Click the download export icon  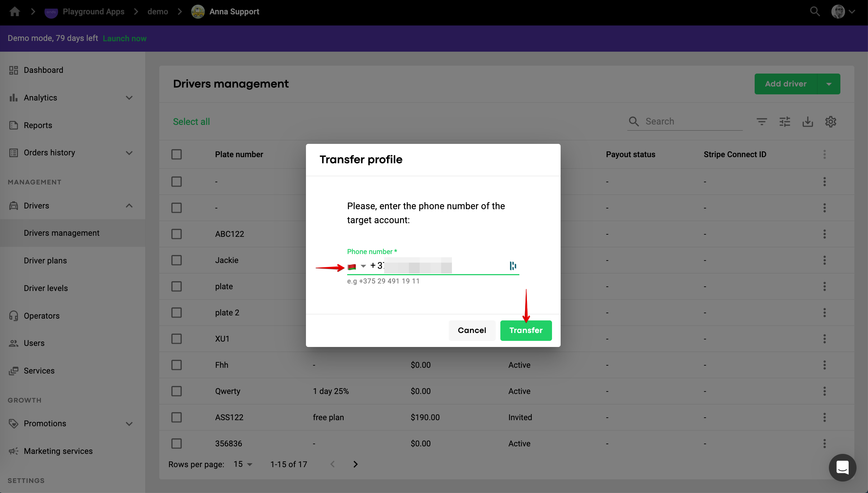[807, 122]
